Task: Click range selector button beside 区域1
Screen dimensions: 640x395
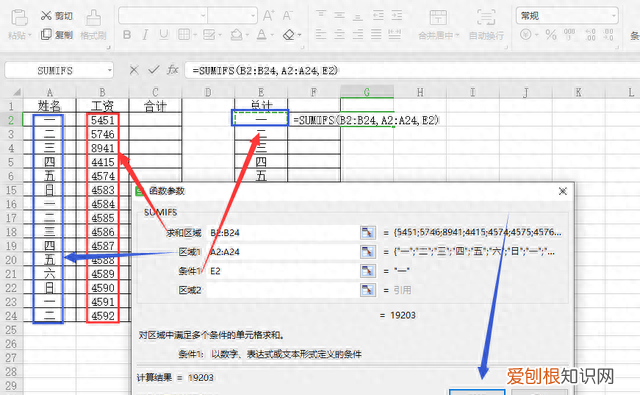Action: (x=368, y=252)
